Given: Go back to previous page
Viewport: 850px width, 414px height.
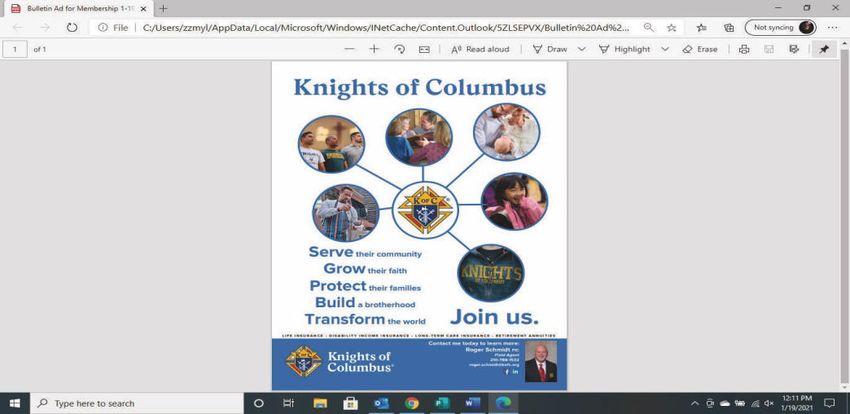Looking at the screenshot, I should [x=17, y=28].
